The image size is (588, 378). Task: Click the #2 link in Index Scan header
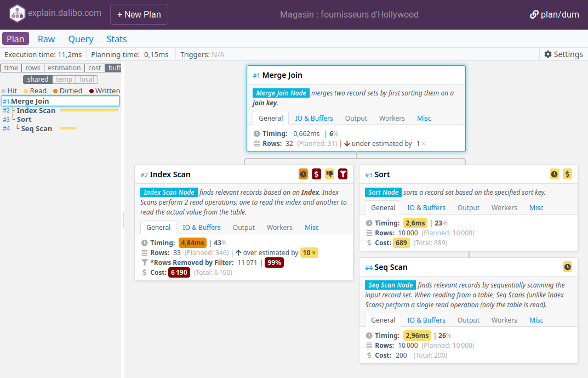[x=144, y=175]
